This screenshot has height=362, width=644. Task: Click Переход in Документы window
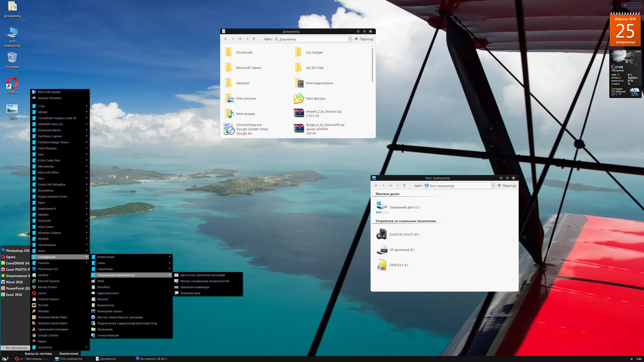coord(364,39)
